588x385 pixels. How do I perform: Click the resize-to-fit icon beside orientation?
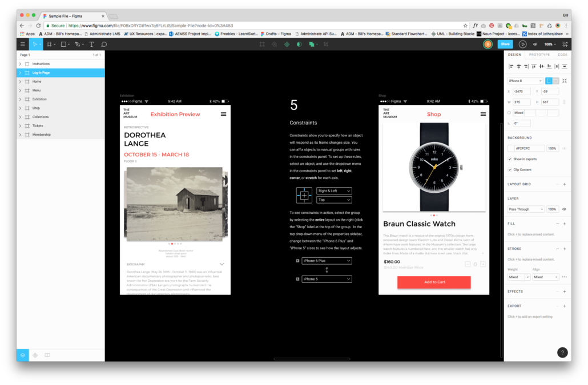pyautogui.click(x=565, y=81)
